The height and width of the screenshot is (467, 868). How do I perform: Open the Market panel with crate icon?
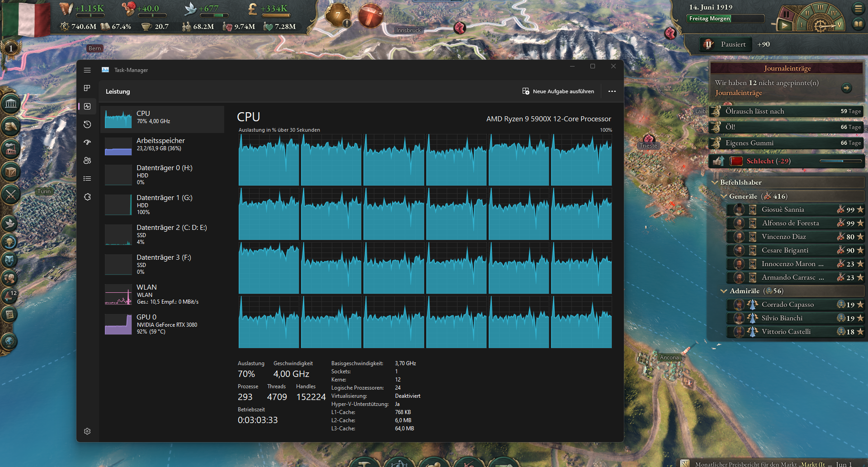coord(11,172)
